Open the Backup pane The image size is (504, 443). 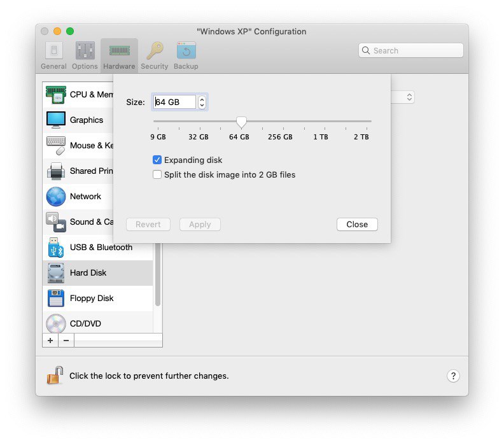(186, 55)
